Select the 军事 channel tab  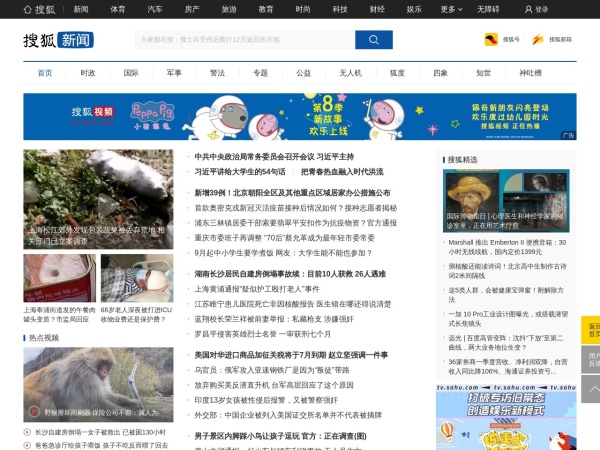pyautogui.click(x=174, y=73)
